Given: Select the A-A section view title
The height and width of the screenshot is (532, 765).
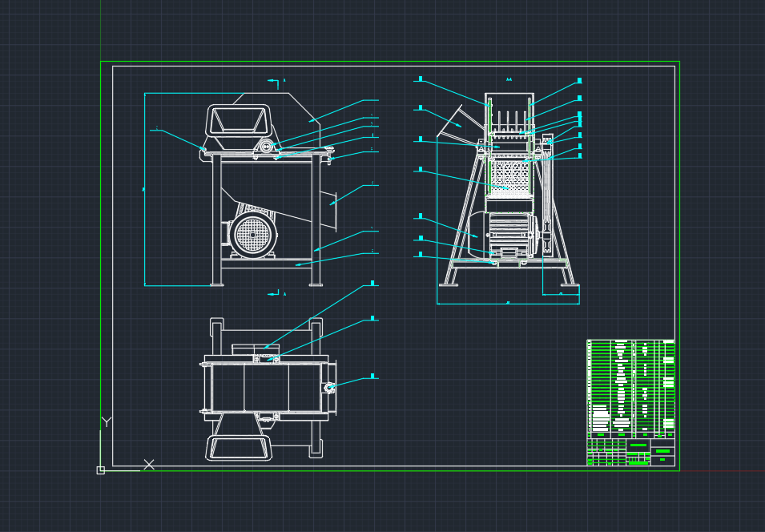Looking at the screenshot, I should coord(509,79).
